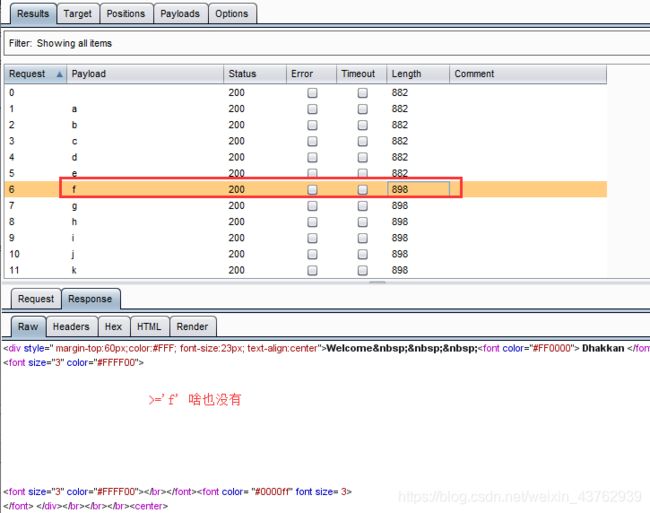Sort table by Error column header
650x513 pixels.
pyautogui.click(x=311, y=74)
